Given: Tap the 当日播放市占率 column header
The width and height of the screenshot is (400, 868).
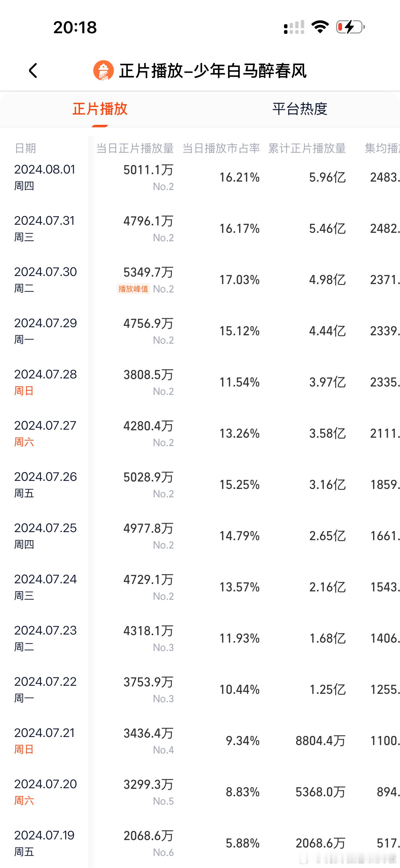Looking at the screenshot, I should coord(221,148).
